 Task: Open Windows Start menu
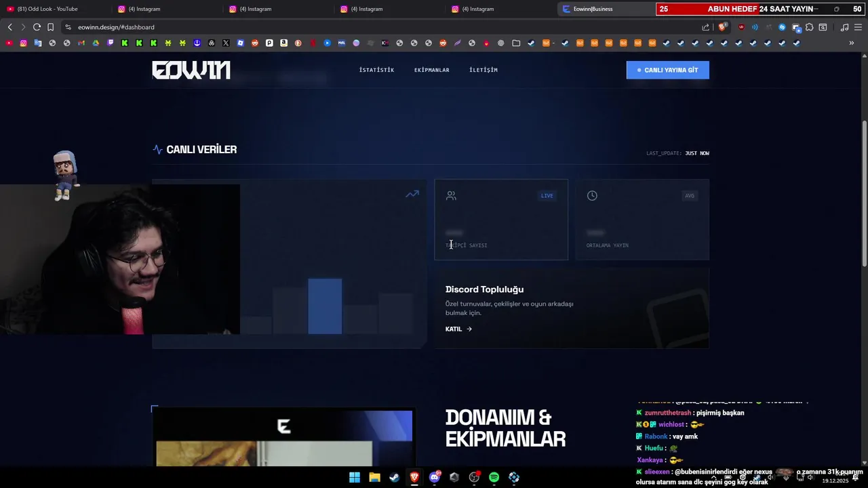(355, 477)
